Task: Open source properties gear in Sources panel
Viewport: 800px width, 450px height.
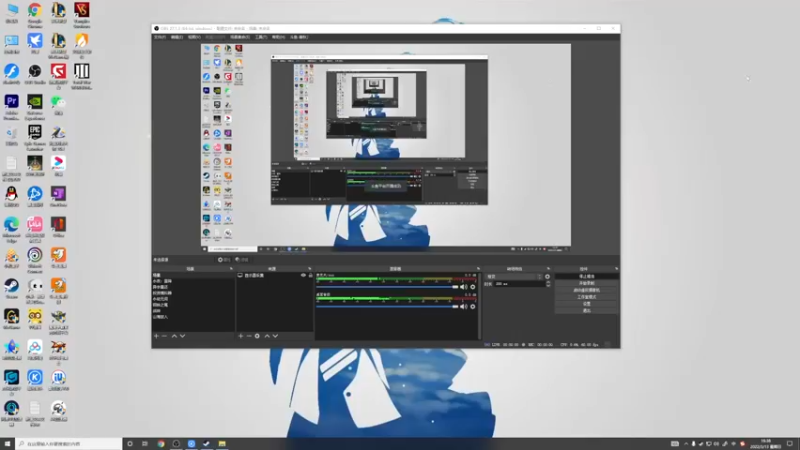Action: pos(257,336)
